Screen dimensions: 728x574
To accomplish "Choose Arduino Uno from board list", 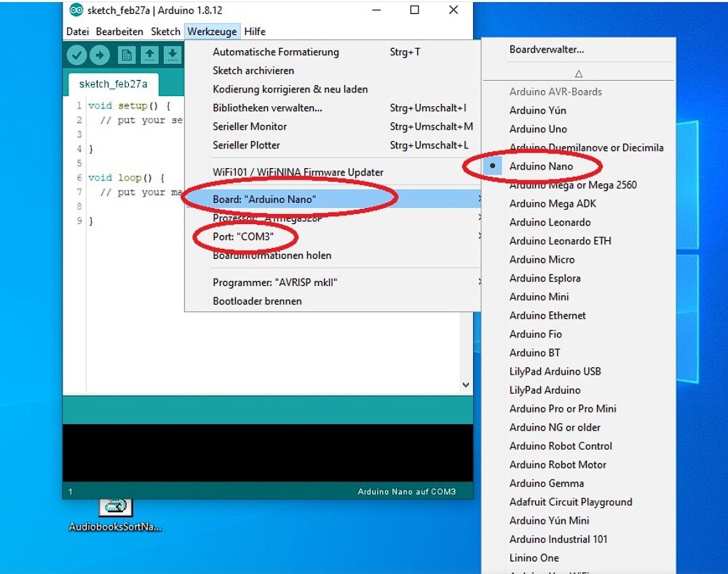I will click(537, 129).
